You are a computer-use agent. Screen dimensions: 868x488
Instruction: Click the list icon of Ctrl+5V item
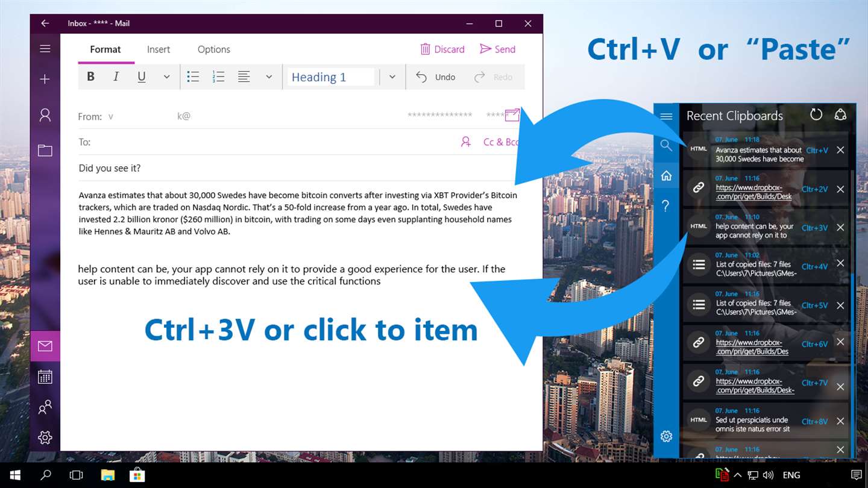coord(699,305)
